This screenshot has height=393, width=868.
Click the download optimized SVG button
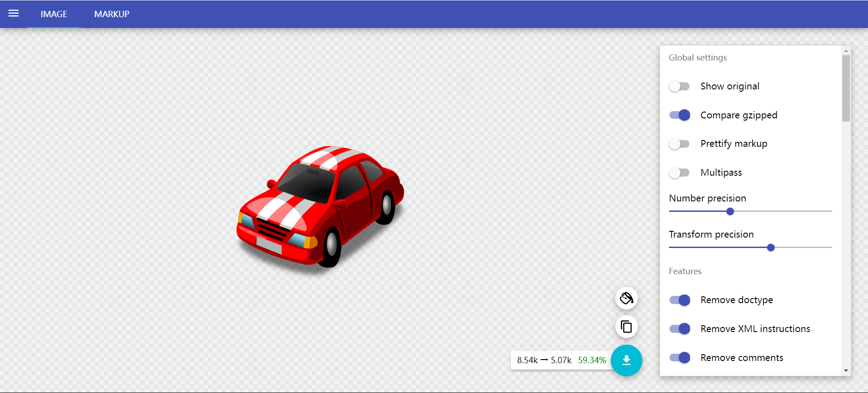626,360
